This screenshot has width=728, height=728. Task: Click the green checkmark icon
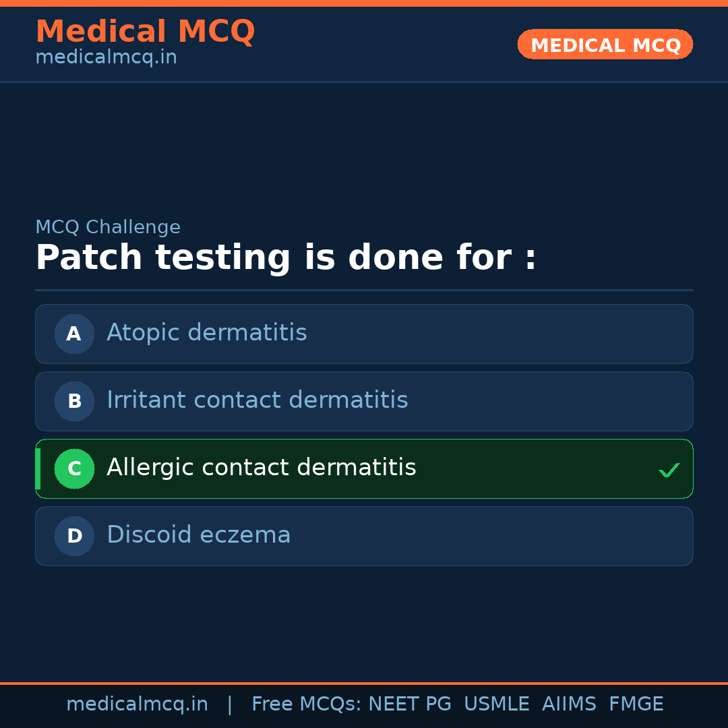tap(669, 470)
